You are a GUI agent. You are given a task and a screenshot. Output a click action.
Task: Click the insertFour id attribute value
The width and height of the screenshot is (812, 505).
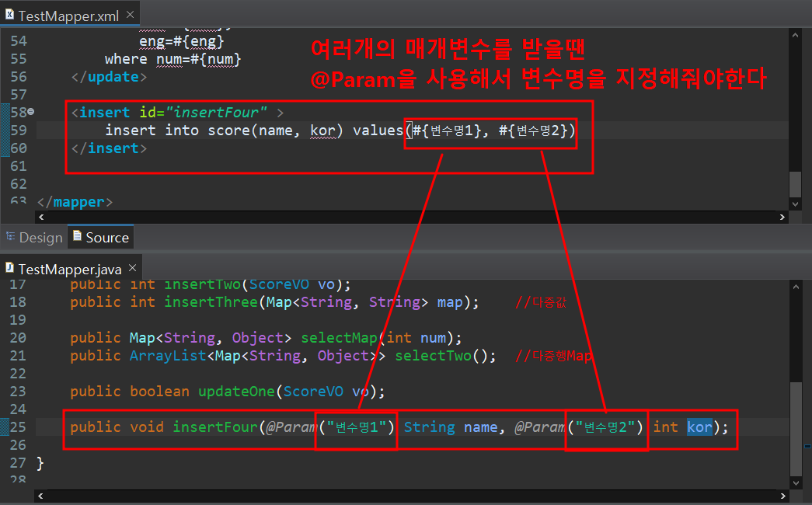pos(217,112)
